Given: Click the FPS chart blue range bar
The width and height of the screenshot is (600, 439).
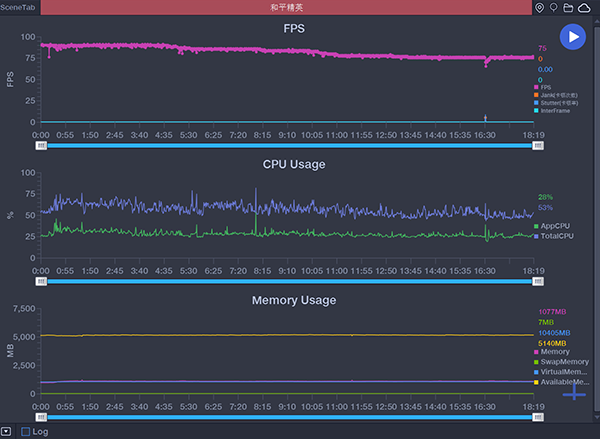Looking at the screenshot, I should tap(290, 145).
